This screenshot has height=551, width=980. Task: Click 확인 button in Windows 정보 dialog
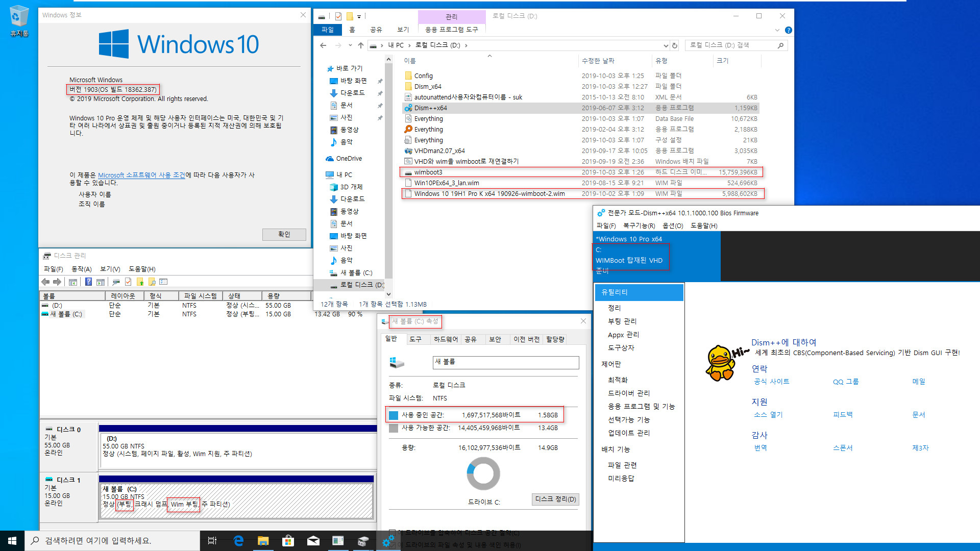pos(284,234)
